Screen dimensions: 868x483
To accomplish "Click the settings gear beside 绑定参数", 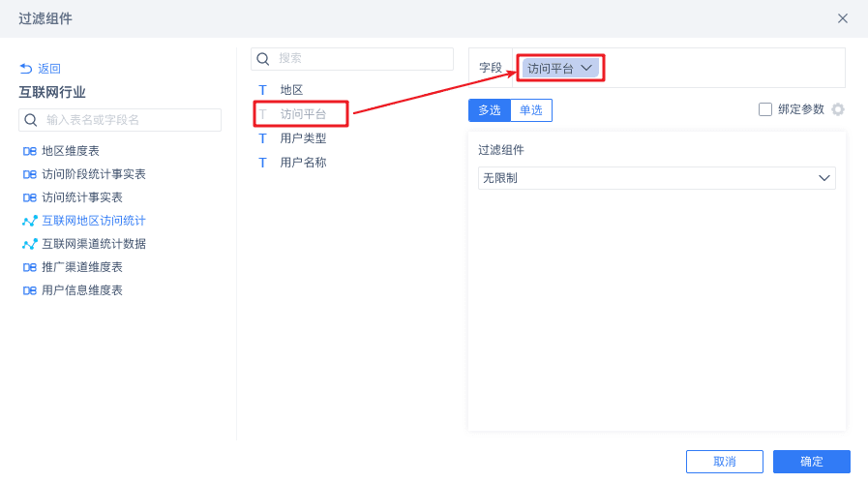I will [x=838, y=109].
